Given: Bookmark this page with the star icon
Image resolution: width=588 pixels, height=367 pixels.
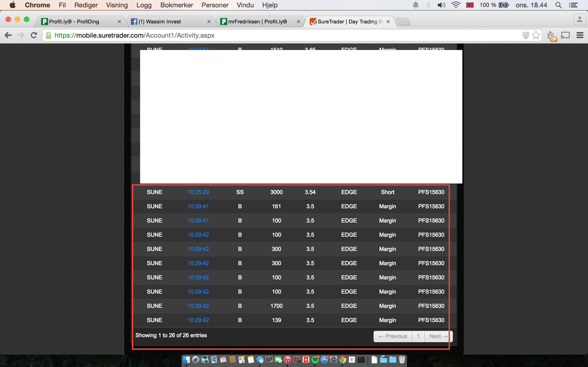Looking at the screenshot, I should pyautogui.click(x=536, y=35).
